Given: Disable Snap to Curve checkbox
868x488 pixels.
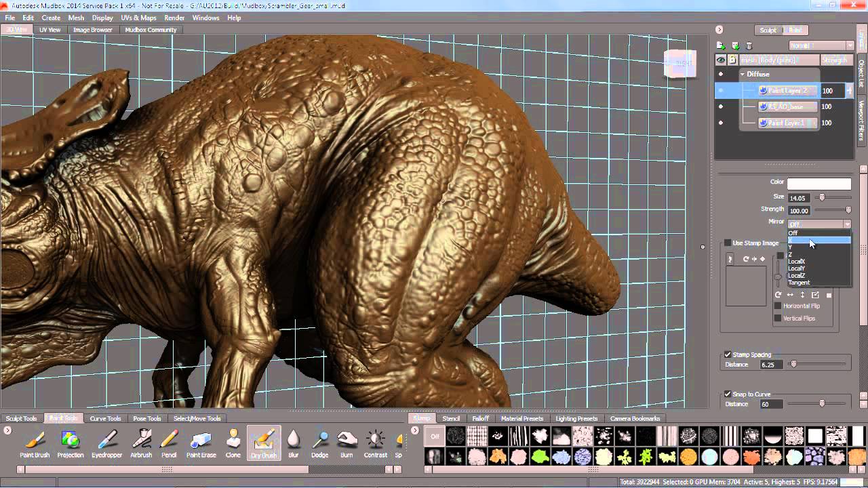Looking at the screenshot, I should [x=728, y=394].
